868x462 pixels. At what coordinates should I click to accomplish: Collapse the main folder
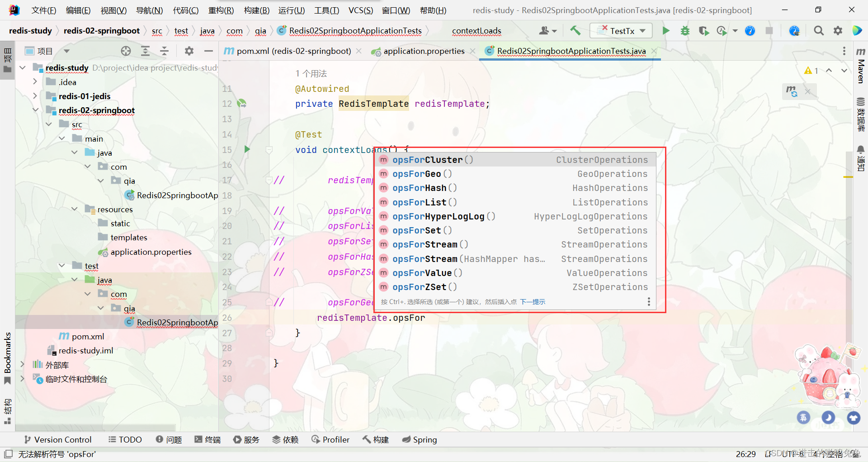pos(61,138)
